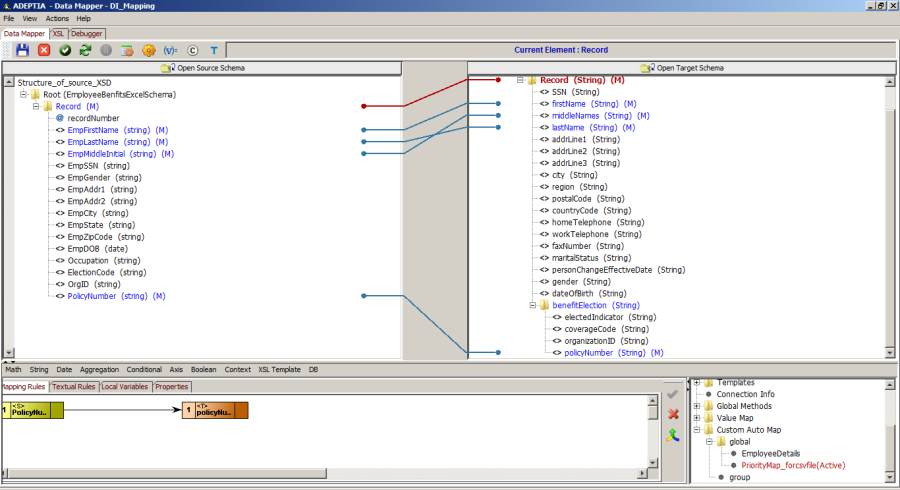This screenshot has height=490, width=900.
Task: Apply mapping rule with gray check icon
Action: click(x=673, y=394)
